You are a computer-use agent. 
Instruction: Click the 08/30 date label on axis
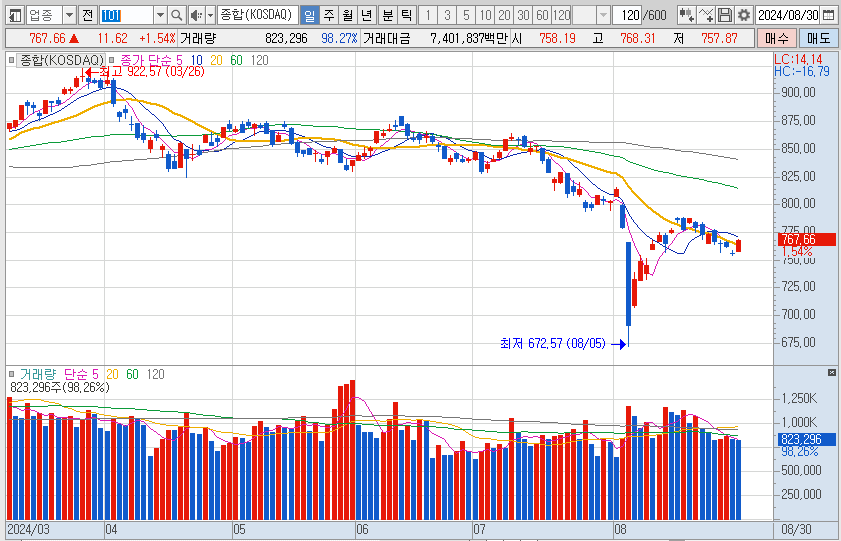click(796, 530)
